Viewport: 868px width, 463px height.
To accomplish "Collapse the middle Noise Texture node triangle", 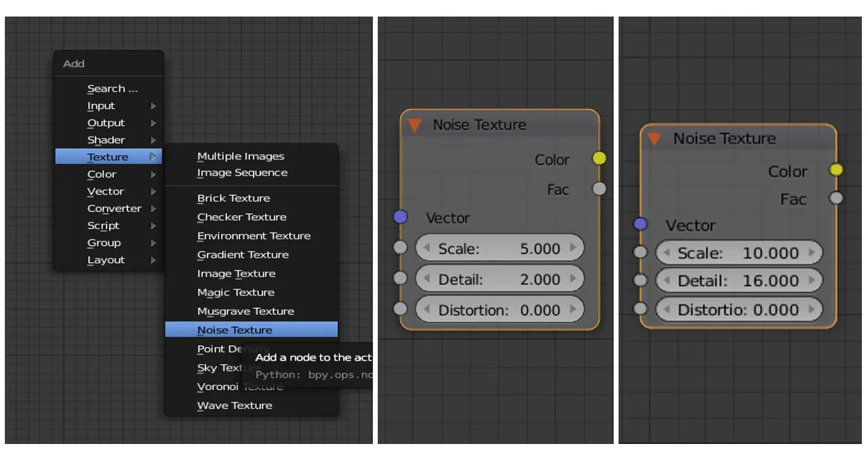I will click(x=414, y=125).
